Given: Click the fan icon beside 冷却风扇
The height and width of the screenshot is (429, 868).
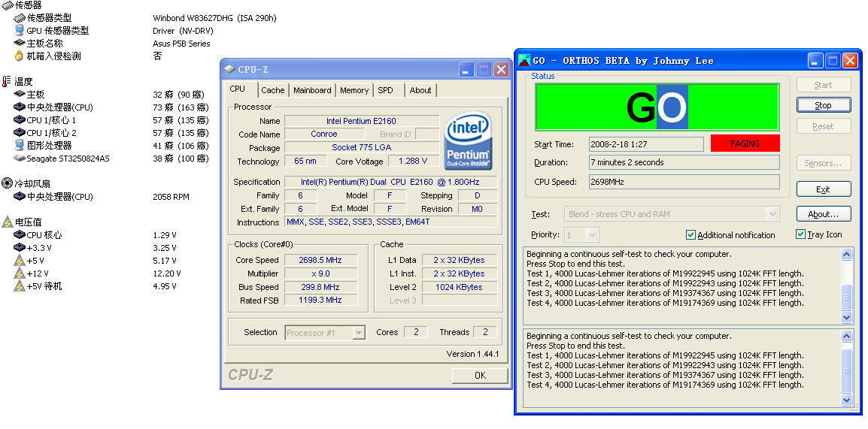Looking at the screenshot, I should pyautogui.click(x=7, y=183).
